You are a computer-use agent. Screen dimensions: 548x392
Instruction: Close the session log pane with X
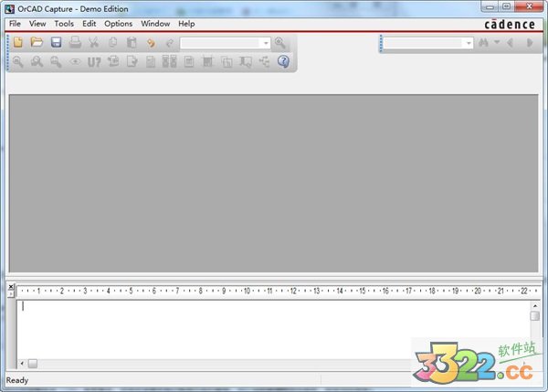(10, 287)
